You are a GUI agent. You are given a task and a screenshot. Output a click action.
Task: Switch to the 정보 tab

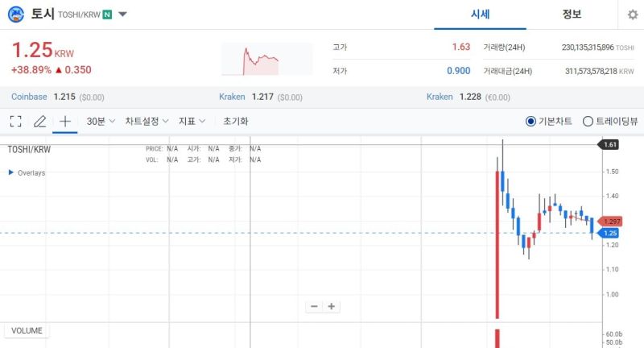coord(572,14)
